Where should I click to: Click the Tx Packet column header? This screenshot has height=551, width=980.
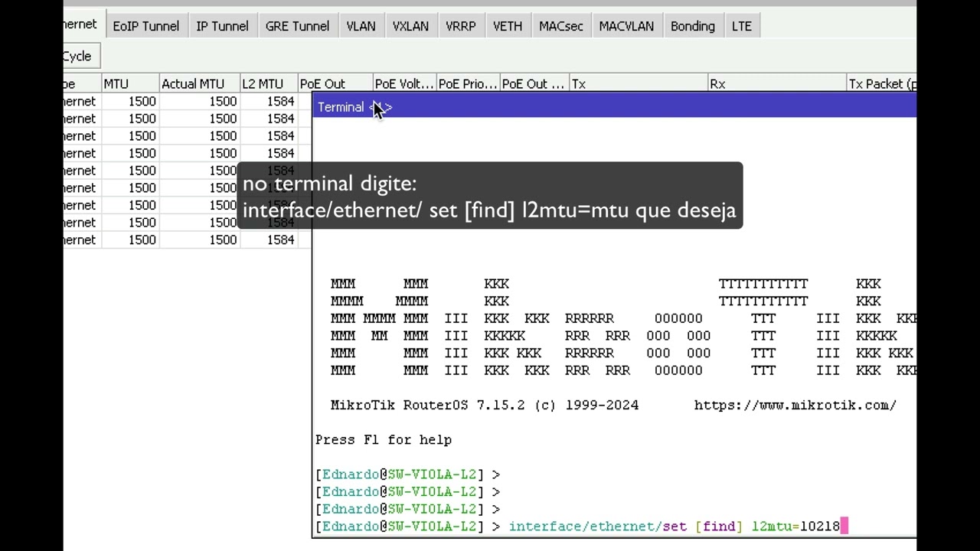point(881,84)
